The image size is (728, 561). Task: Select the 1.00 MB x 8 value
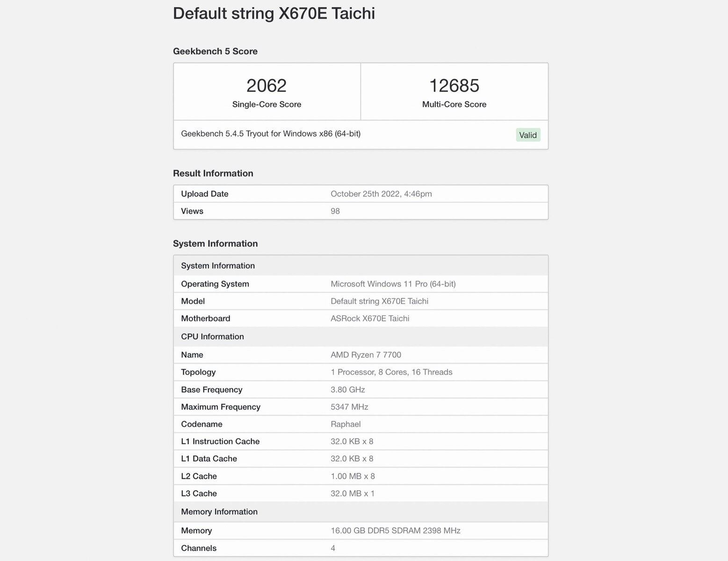tap(353, 476)
